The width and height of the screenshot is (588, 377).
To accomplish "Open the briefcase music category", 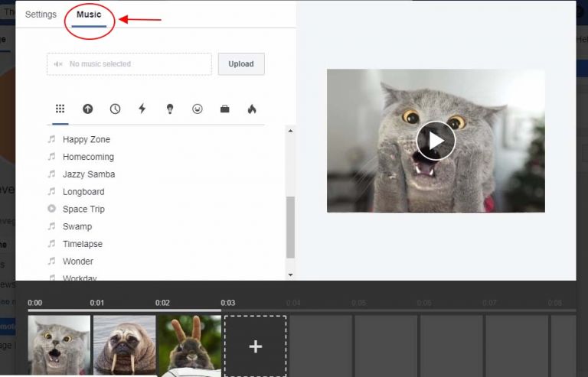I will [225, 109].
